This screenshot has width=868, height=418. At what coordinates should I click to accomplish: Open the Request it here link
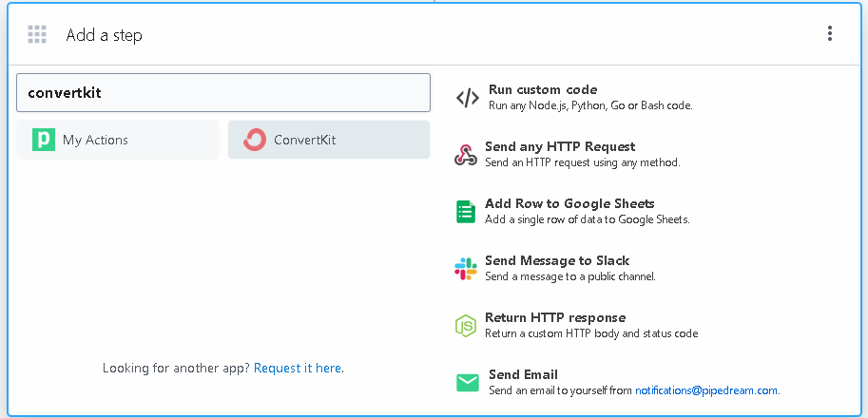point(298,368)
